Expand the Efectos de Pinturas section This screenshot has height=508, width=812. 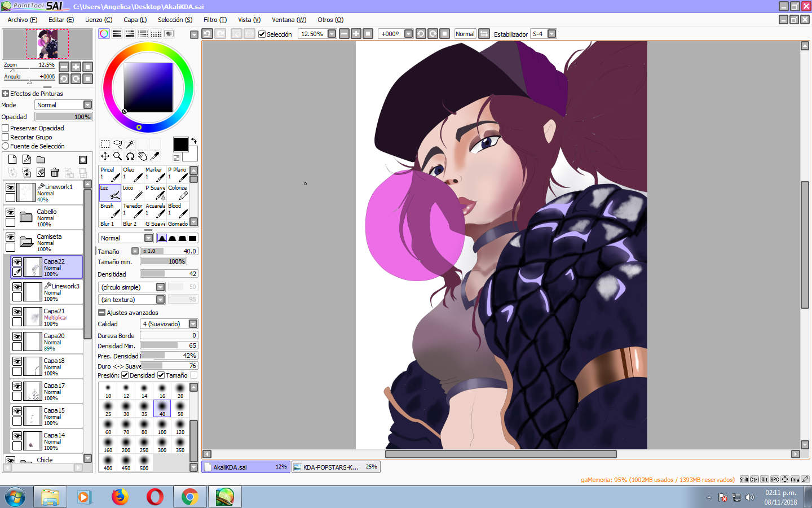6,94
